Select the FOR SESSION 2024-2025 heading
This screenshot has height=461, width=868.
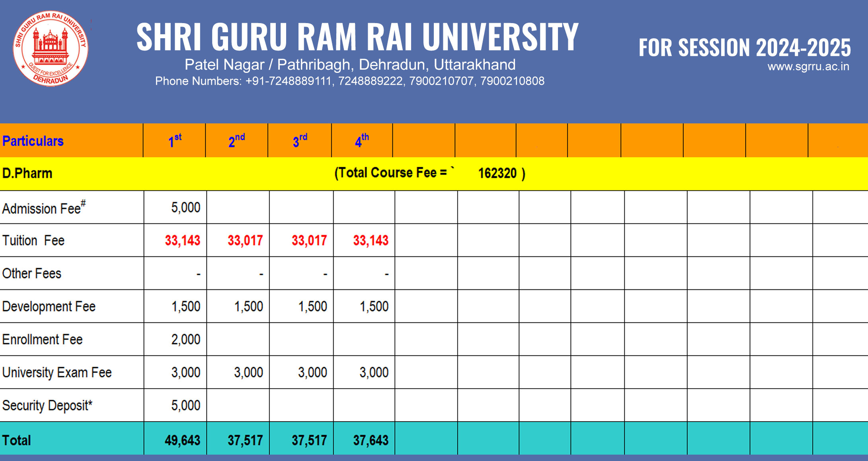[x=745, y=48]
